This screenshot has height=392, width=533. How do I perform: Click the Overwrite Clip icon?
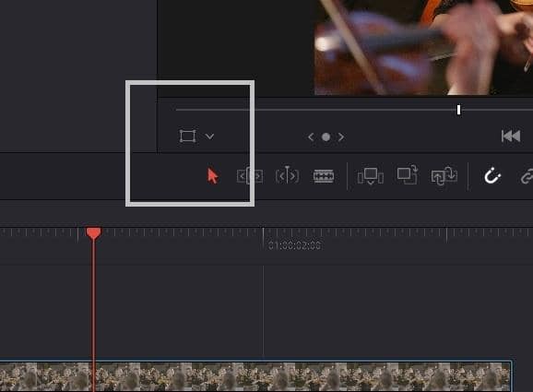407,174
